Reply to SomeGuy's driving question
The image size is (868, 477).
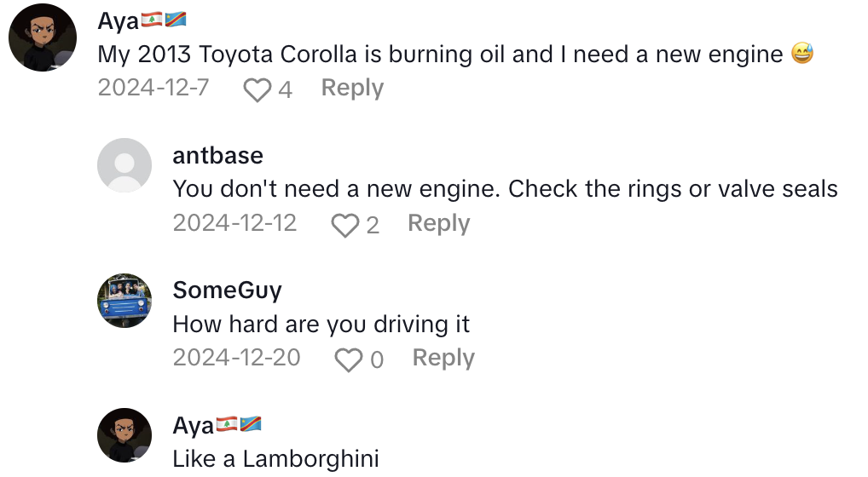point(443,358)
